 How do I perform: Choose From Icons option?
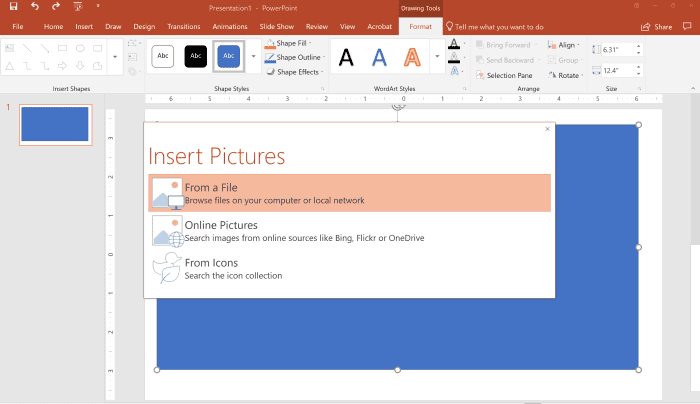tap(350, 268)
